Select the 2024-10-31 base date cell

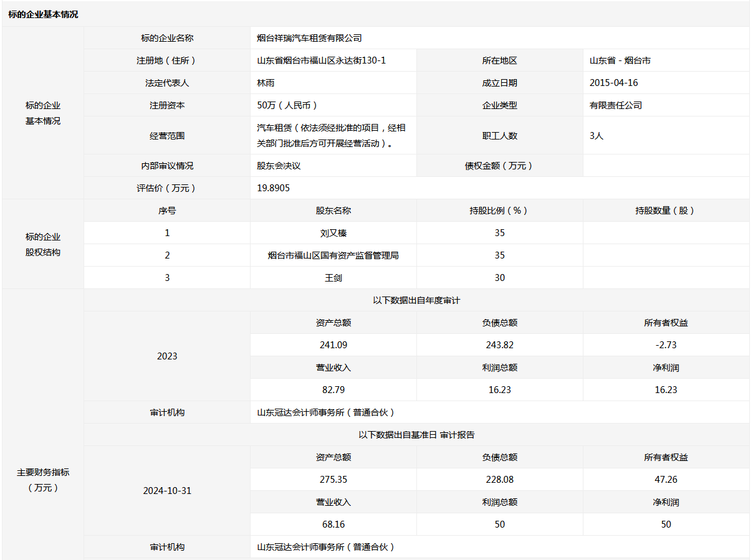click(x=167, y=491)
